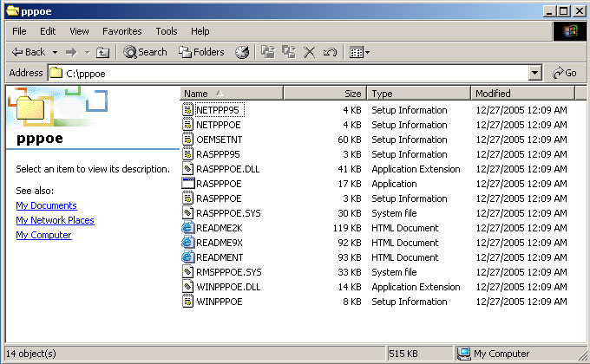Select the NETPPP95 file icon
Image resolution: width=590 pixels, height=364 pixels.
click(x=187, y=110)
